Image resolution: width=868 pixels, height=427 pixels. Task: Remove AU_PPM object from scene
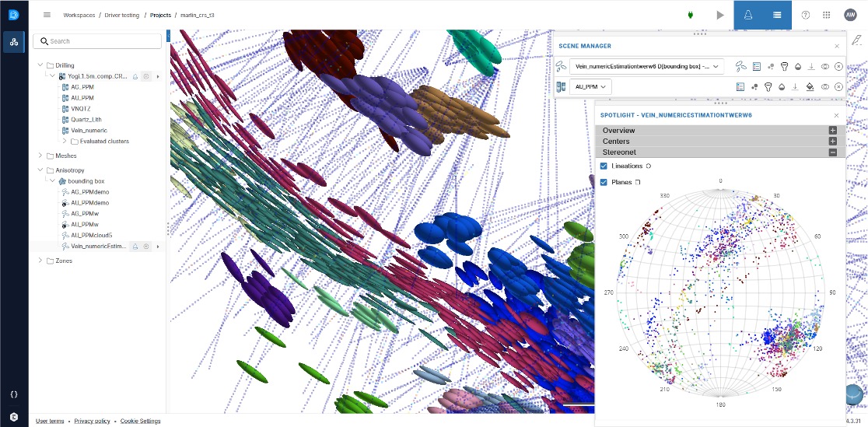pos(838,86)
